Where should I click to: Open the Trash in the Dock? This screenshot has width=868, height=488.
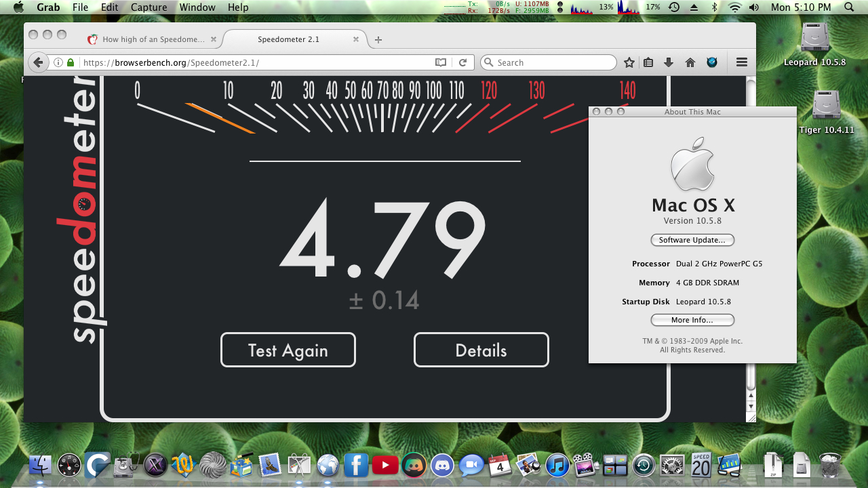[x=830, y=465]
